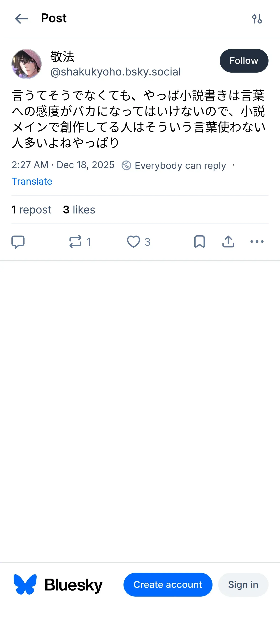
Task: Click the Sign in button
Action: point(243,585)
